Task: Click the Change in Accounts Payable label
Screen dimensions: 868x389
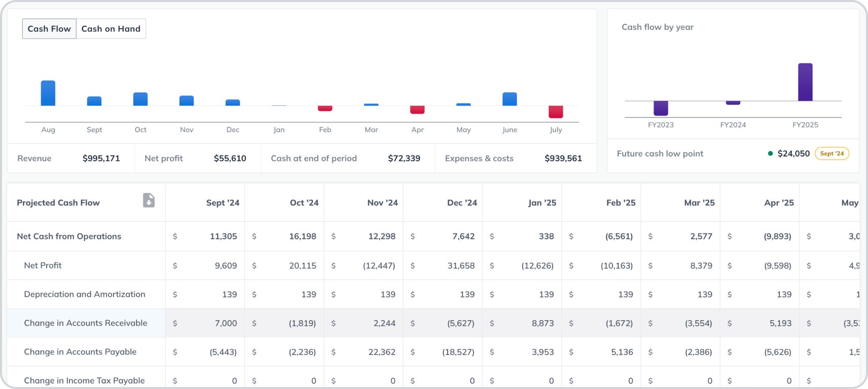Action: point(80,352)
